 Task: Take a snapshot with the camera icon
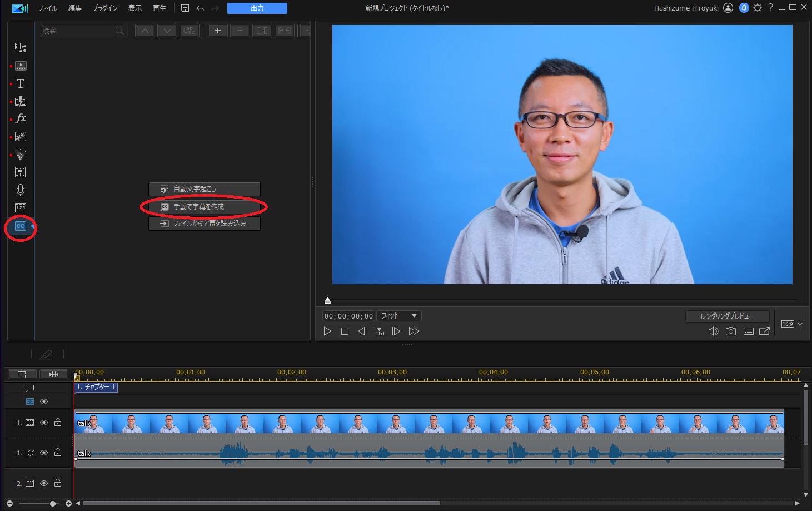(731, 331)
